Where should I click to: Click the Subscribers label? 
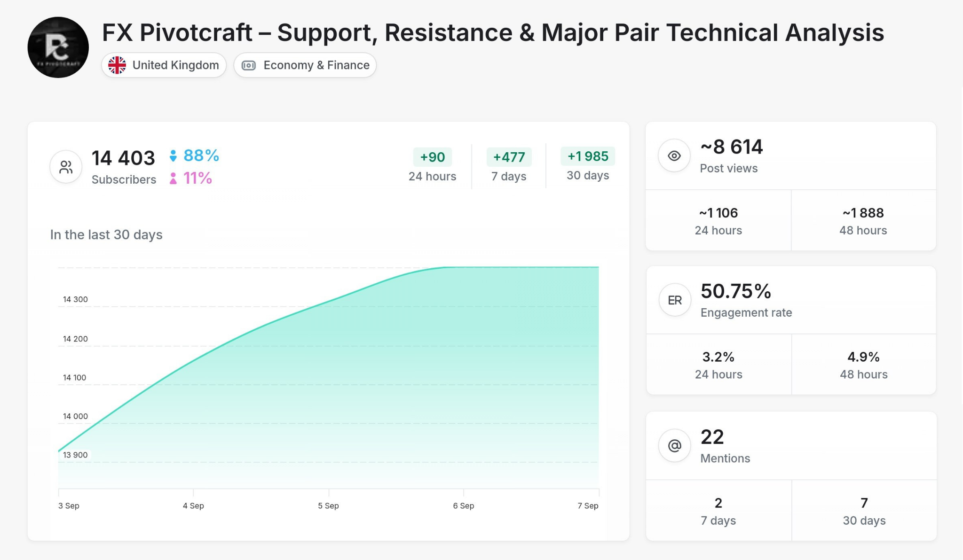click(124, 179)
